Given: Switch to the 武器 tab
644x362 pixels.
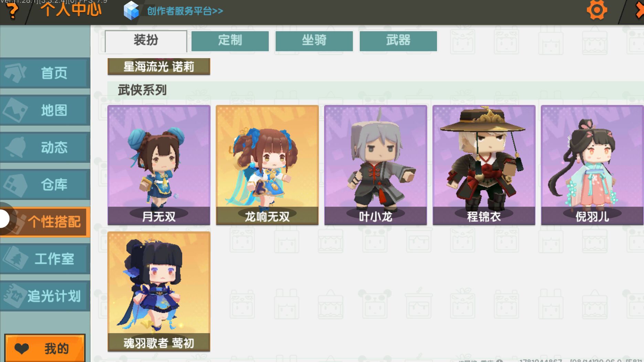Looking at the screenshot, I should 398,41.
